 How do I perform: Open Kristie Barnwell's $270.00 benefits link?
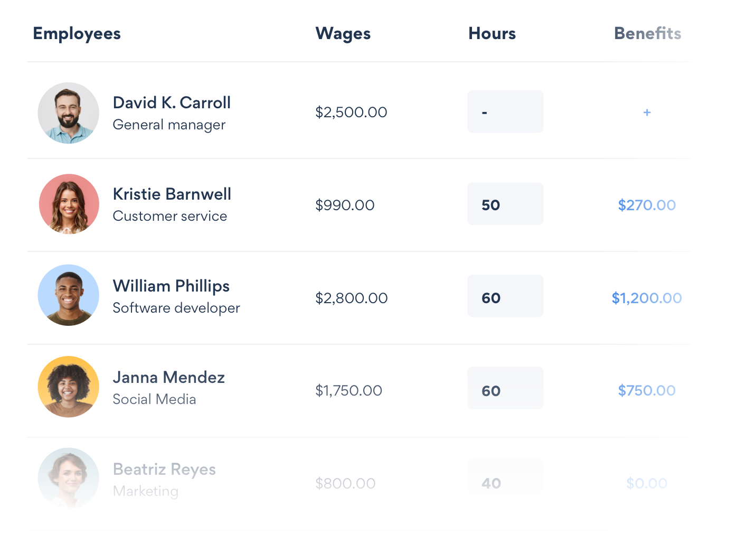646,205
